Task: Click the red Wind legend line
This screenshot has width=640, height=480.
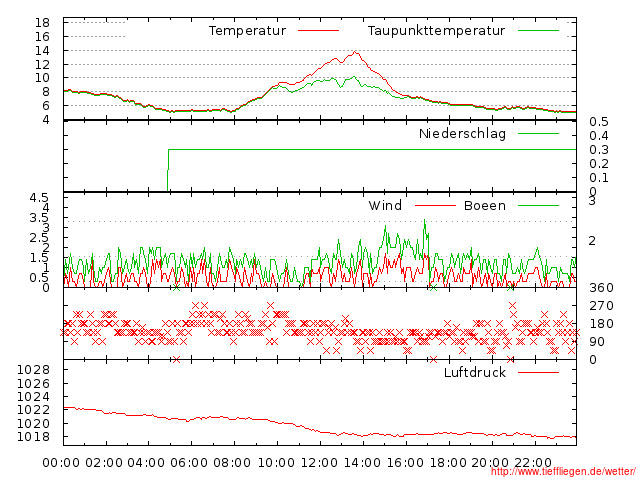Action: (x=435, y=205)
